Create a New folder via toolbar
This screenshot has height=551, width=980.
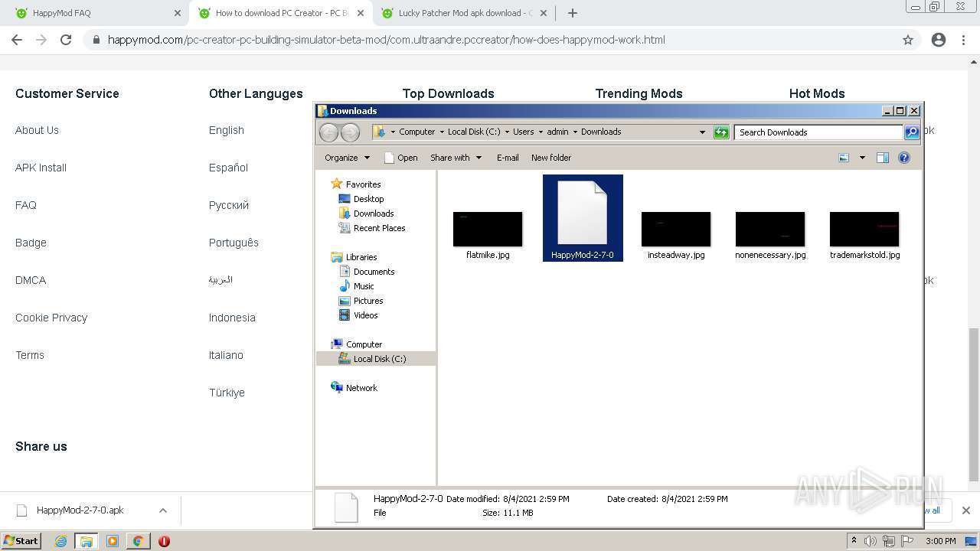pos(551,158)
